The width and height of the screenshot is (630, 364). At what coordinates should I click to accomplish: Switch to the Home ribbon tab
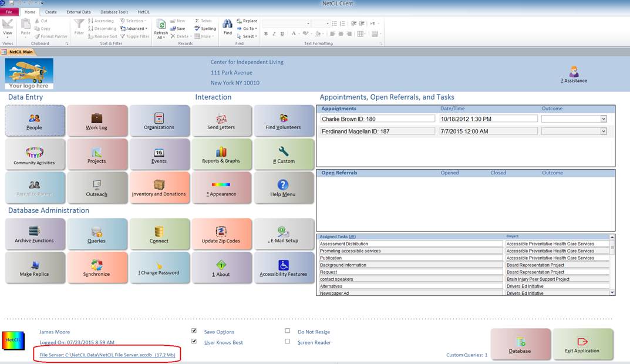(30, 12)
